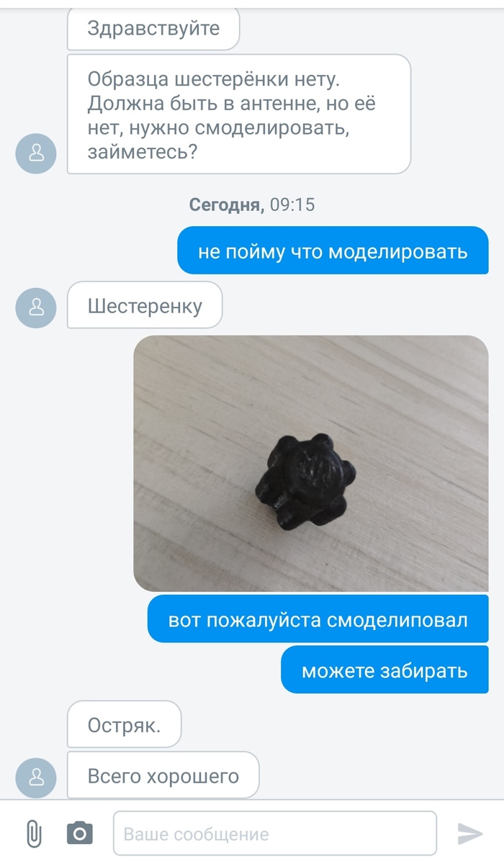Focus the 'Ваше сообщение' input field
504x867 pixels.
point(275,834)
